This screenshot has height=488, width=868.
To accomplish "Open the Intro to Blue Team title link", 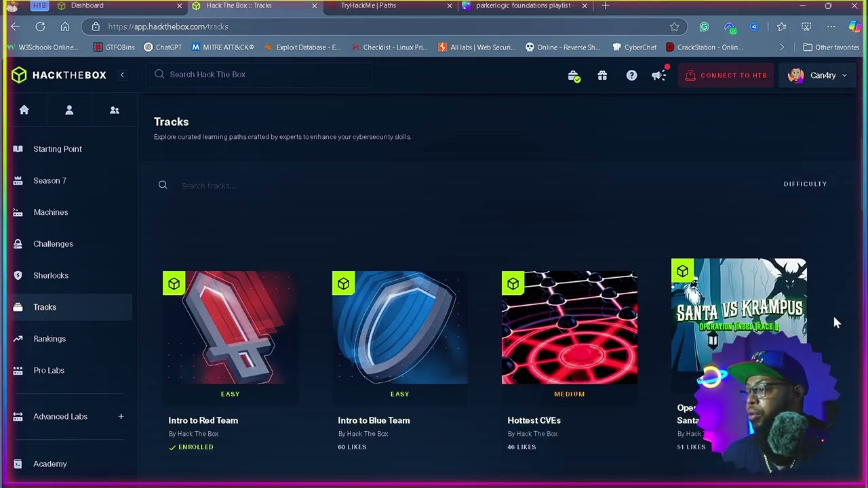I will click(x=374, y=420).
